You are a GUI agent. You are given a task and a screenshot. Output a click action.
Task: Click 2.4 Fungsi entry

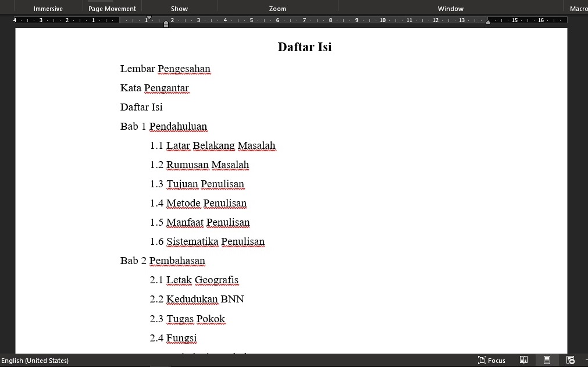click(173, 338)
